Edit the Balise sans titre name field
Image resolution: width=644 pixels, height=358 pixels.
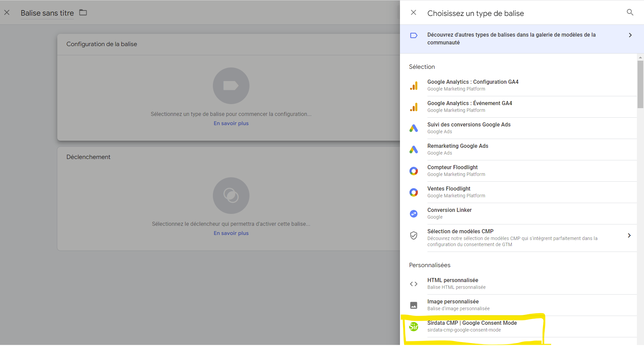47,13
